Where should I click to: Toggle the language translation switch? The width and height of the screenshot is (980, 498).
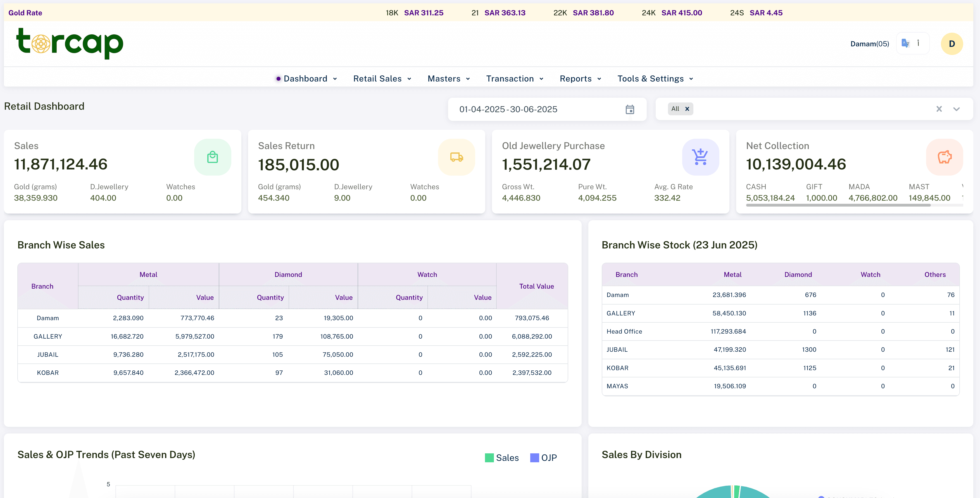905,43
